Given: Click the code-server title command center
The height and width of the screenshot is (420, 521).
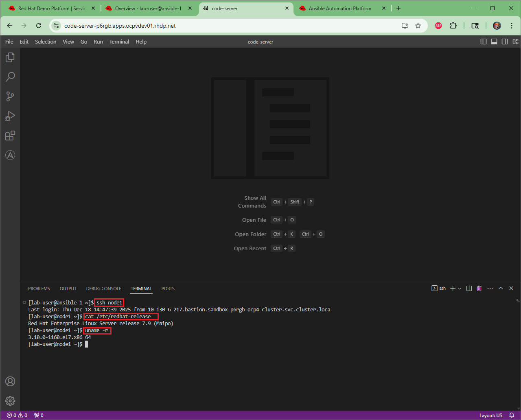Looking at the screenshot, I should point(260,42).
